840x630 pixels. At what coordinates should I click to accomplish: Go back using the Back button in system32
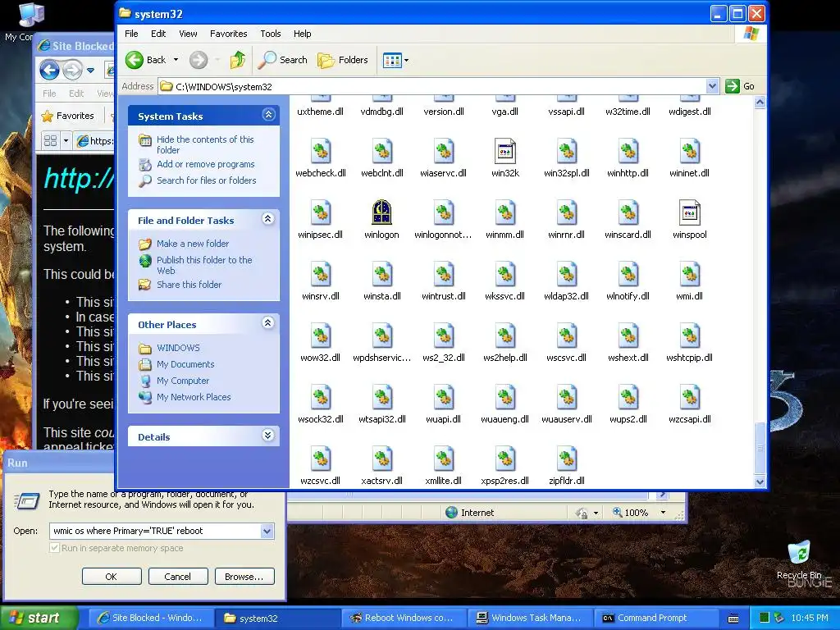coord(146,60)
